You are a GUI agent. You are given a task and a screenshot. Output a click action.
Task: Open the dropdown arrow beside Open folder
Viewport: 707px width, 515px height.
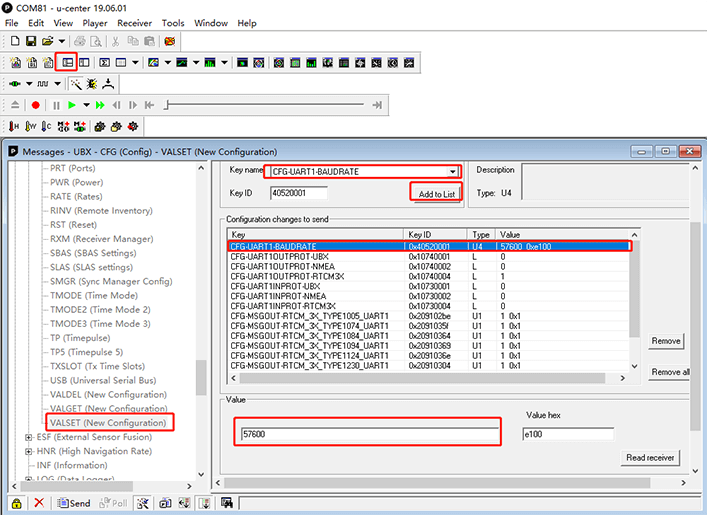click(x=61, y=41)
